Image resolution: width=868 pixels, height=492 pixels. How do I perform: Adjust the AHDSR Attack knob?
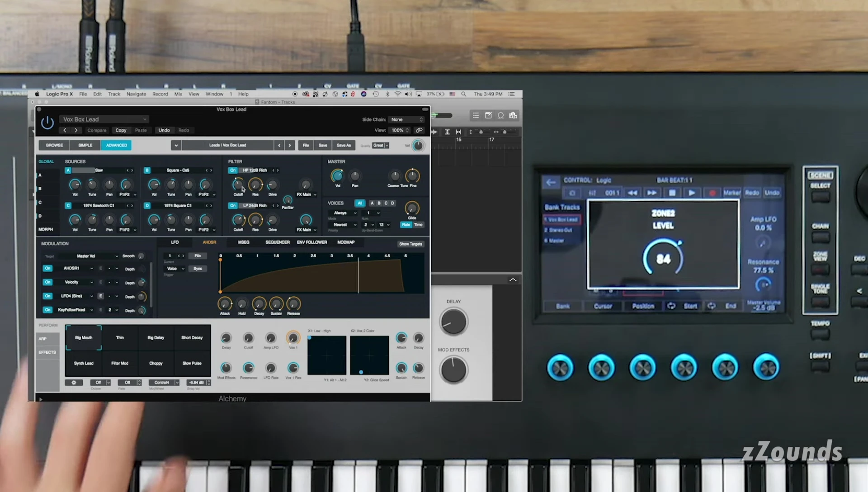[225, 304]
